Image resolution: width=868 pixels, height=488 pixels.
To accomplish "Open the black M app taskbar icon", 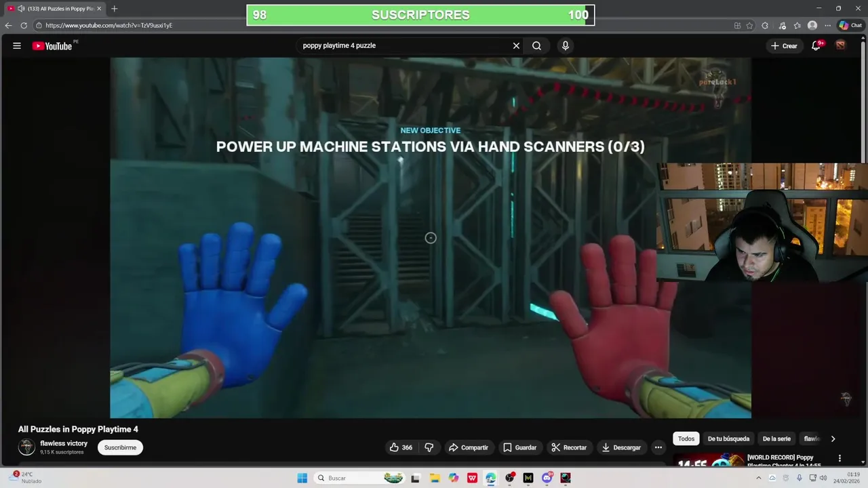I will tap(528, 478).
